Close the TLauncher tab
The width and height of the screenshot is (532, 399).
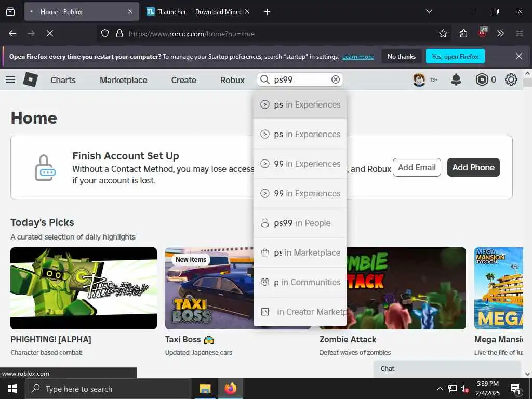point(247,11)
